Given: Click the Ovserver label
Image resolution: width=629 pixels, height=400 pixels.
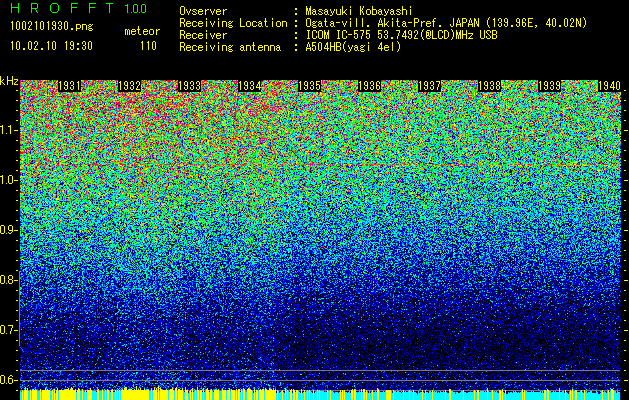Looking at the screenshot, I should coord(203,11).
